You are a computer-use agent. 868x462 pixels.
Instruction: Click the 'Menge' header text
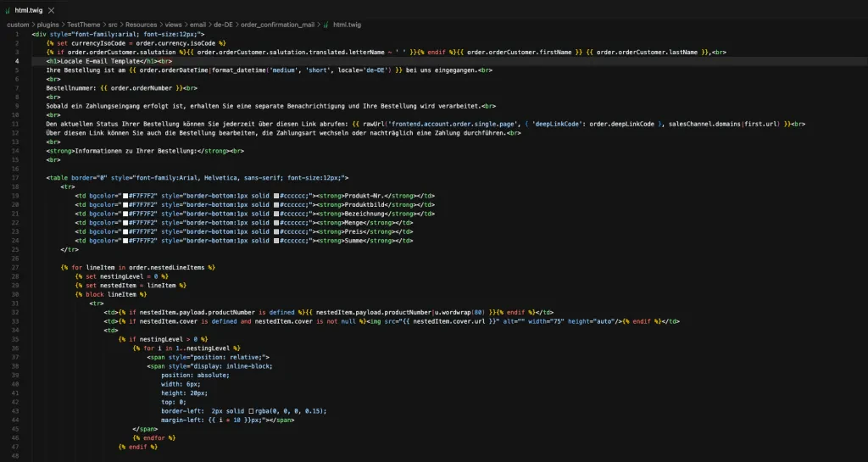[x=353, y=223]
